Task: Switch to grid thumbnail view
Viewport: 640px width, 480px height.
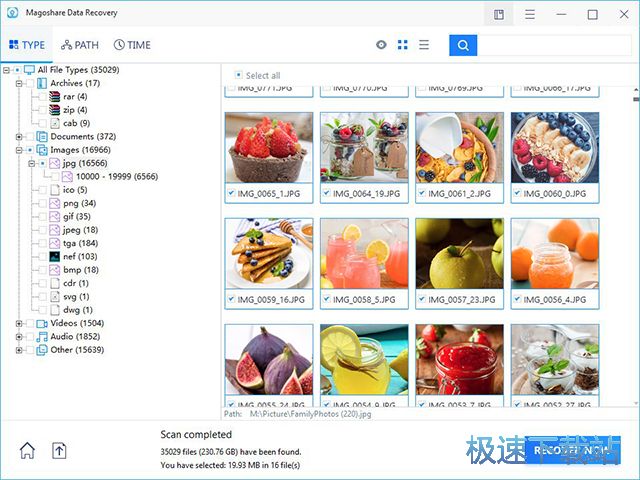Action: pyautogui.click(x=402, y=45)
